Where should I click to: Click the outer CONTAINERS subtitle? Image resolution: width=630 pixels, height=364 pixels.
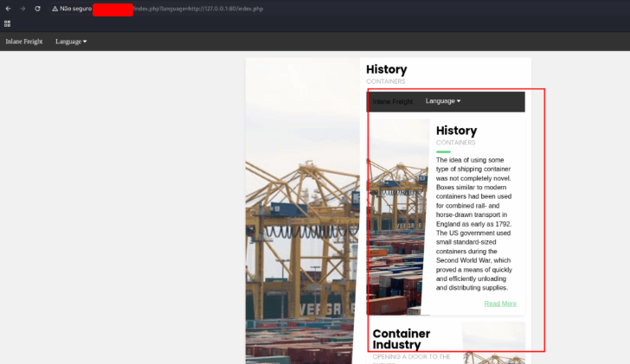(x=385, y=82)
